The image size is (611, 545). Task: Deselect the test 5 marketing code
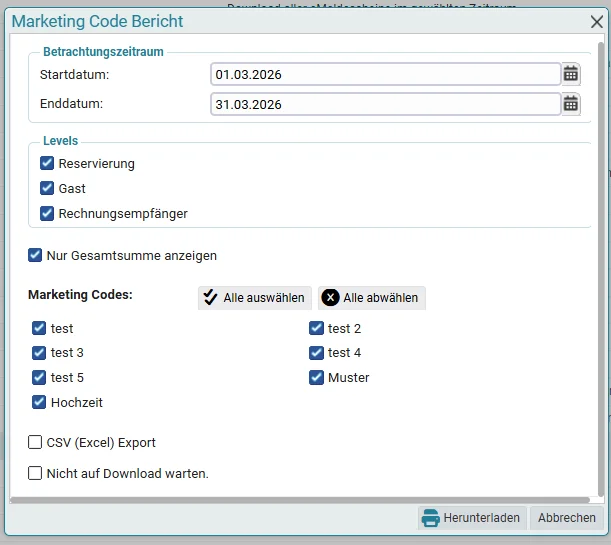[x=39, y=377]
